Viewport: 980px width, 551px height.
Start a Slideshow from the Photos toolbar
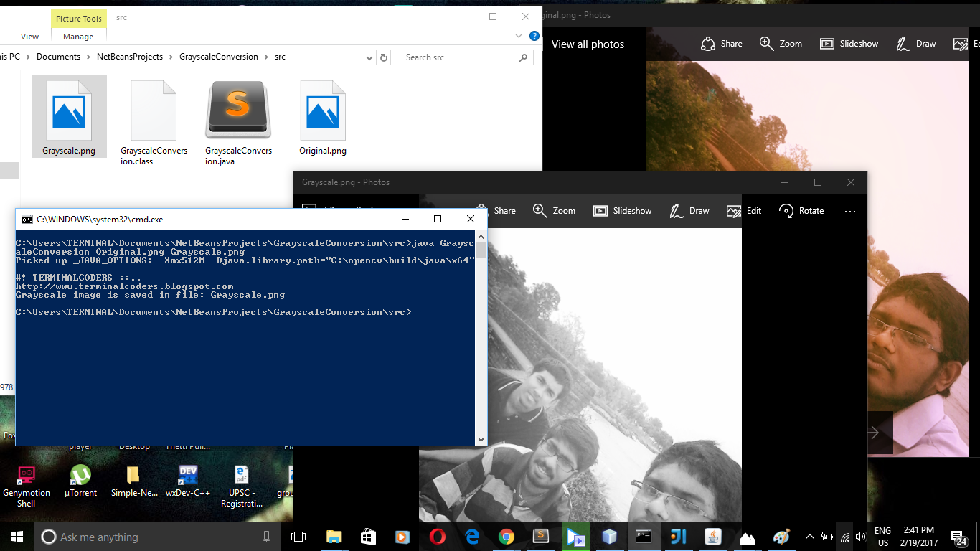(x=622, y=210)
